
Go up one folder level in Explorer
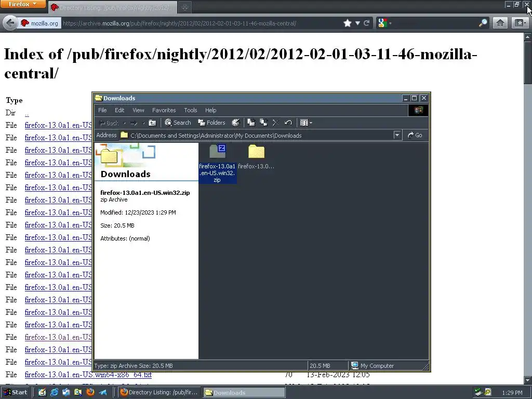coord(152,123)
